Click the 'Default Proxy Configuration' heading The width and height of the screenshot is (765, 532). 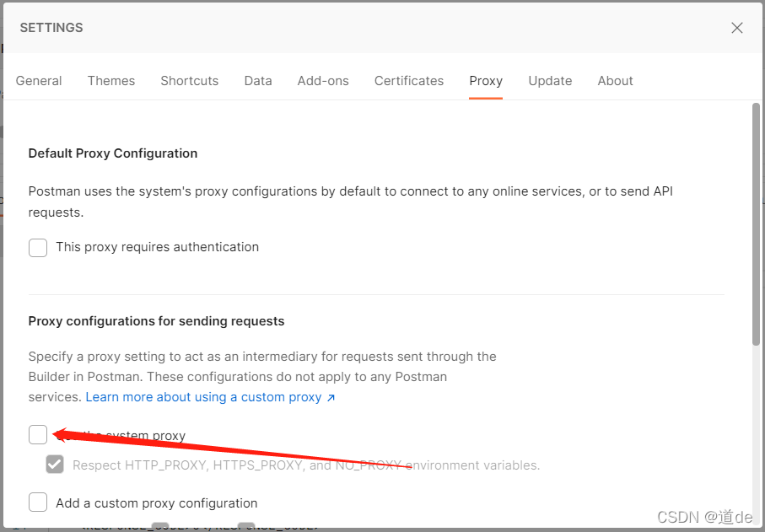pos(113,153)
